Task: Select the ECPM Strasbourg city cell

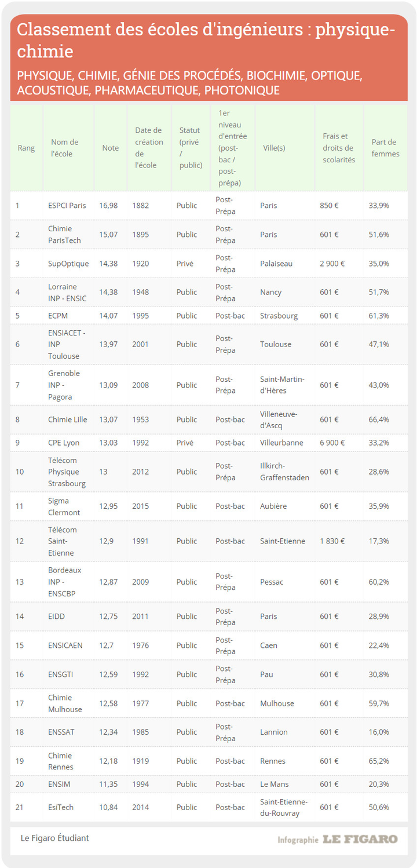Action: click(279, 316)
